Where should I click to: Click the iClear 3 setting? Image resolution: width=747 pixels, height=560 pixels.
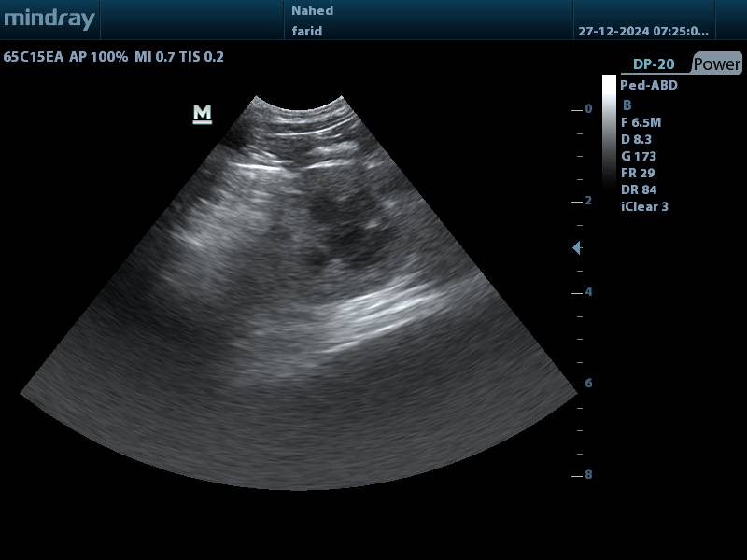[x=644, y=206]
